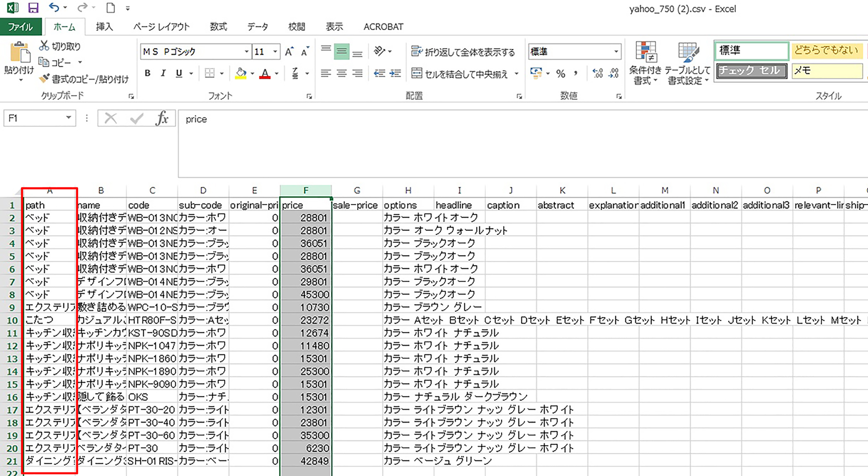
Task: Click the comma style icon
Action: 576,73
